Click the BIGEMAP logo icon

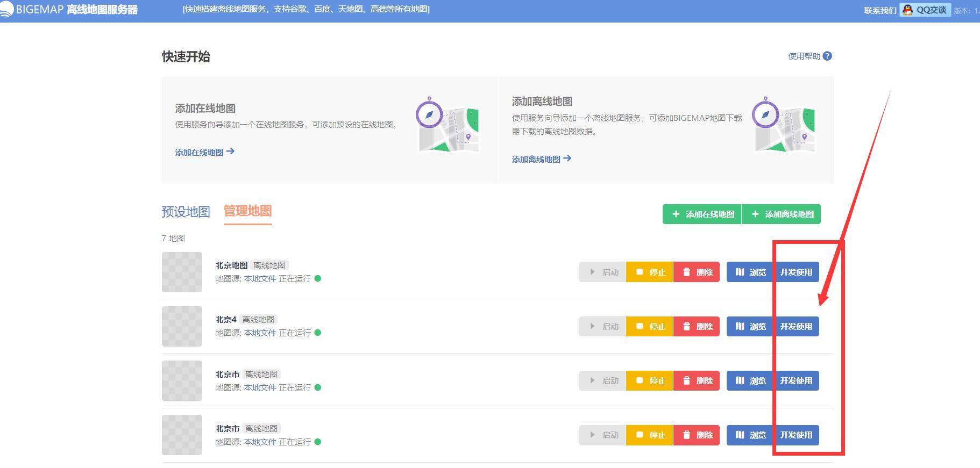point(6,10)
